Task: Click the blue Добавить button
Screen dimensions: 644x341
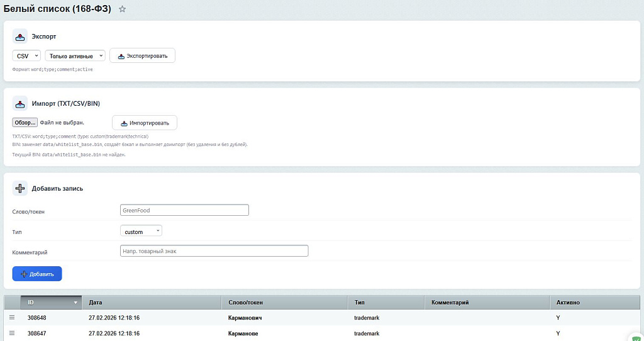Action: click(37, 274)
